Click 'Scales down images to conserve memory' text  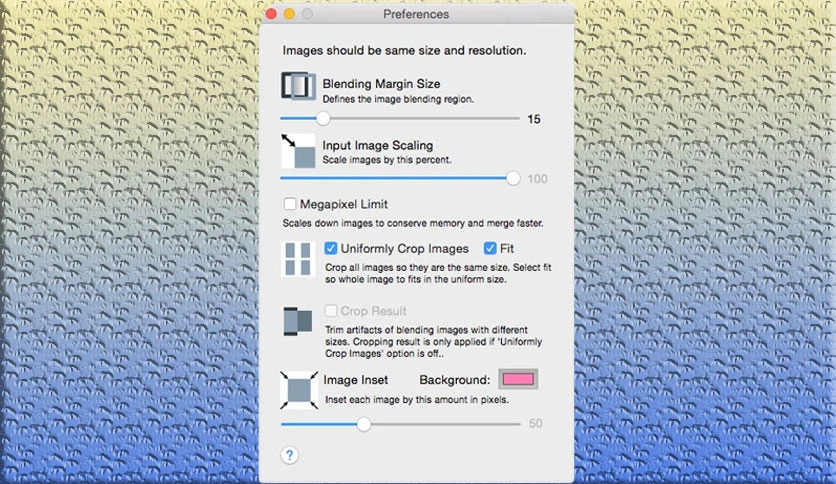[x=413, y=223]
